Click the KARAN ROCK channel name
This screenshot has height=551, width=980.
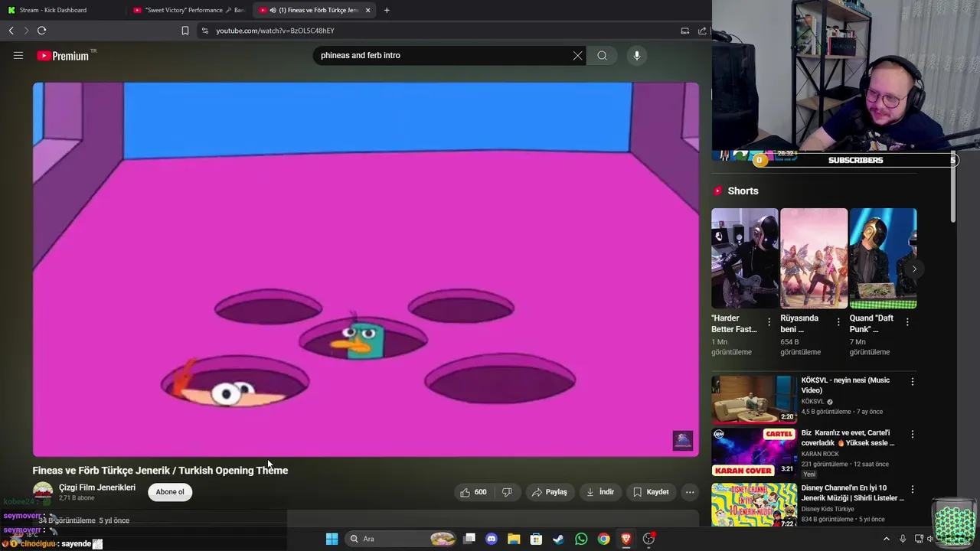pyautogui.click(x=820, y=454)
